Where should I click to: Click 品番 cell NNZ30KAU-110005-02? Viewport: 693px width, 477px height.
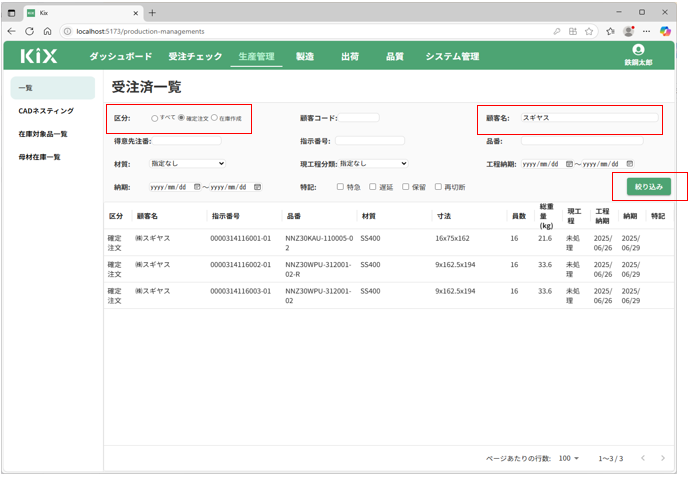319,243
